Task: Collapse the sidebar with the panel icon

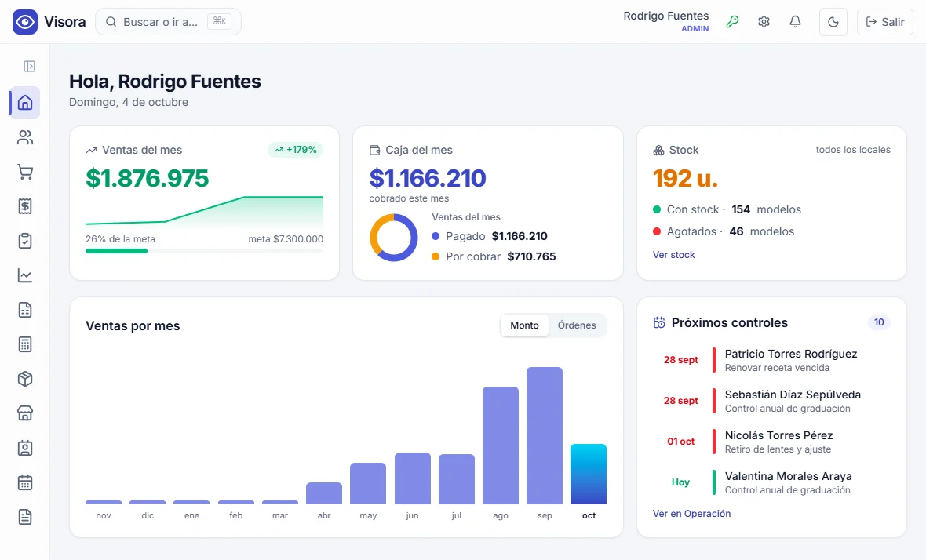Action: pos(29,66)
